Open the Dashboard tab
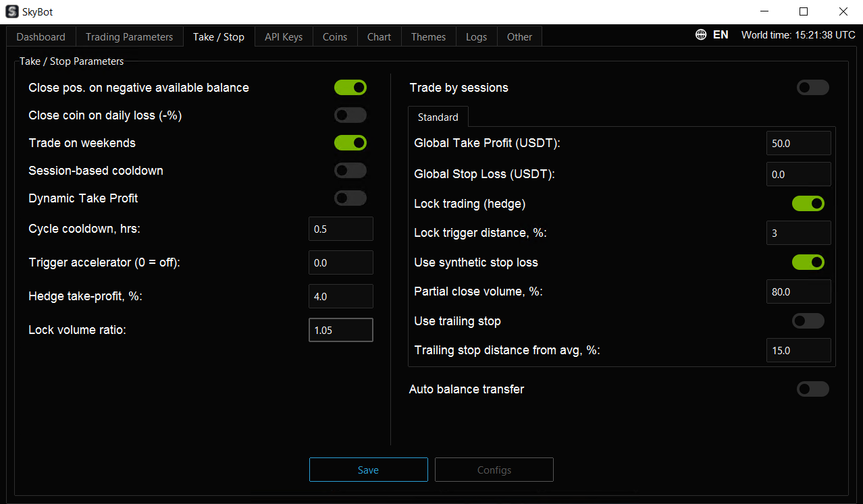863x504 pixels. click(41, 37)
